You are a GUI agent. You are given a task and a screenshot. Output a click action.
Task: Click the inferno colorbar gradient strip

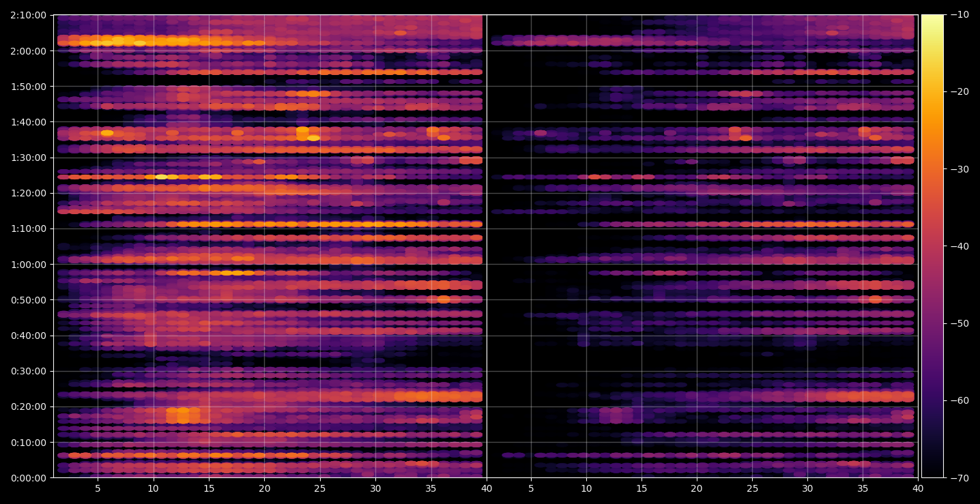coord(932,246)
